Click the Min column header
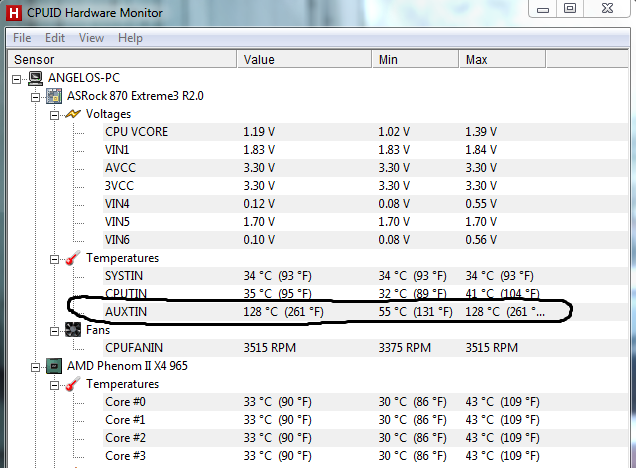The height and width of the screenshot is (468, 636). 415,60
